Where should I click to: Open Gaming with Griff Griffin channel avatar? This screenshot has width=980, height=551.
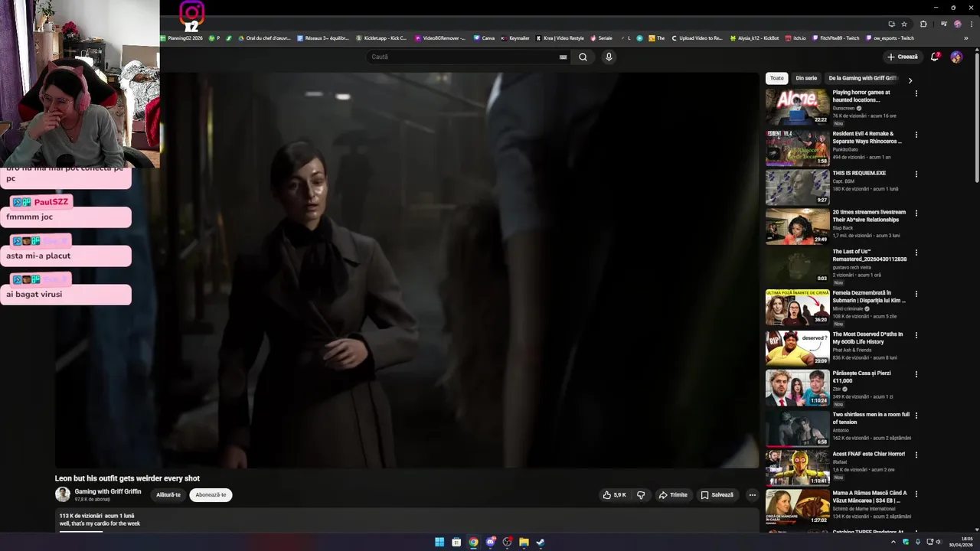point(63,494)
